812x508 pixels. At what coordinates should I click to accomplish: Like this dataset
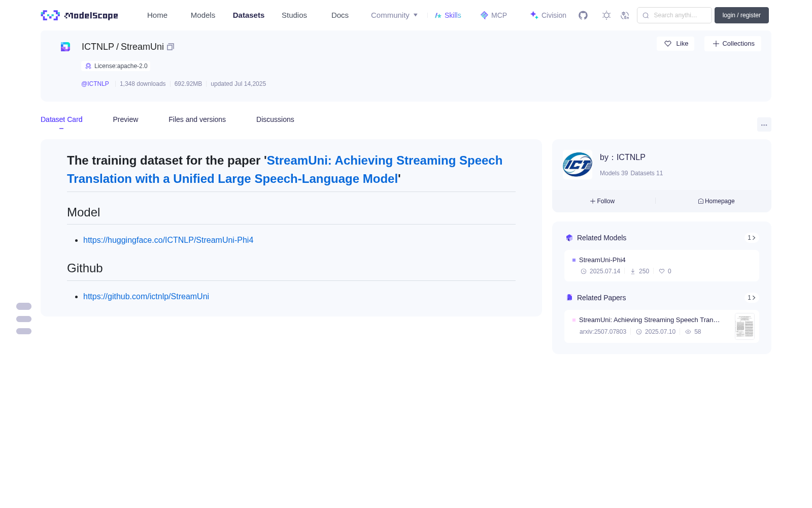[675, 44]
